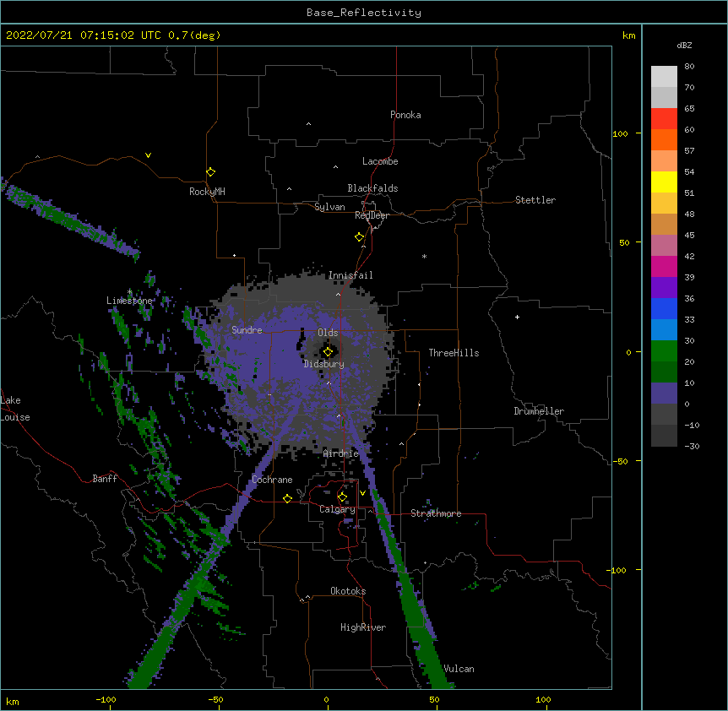Click the dark green 10–20 dBZ swatch
The height and width of the screenshot is (711, 728).
[x=664, y=372]
